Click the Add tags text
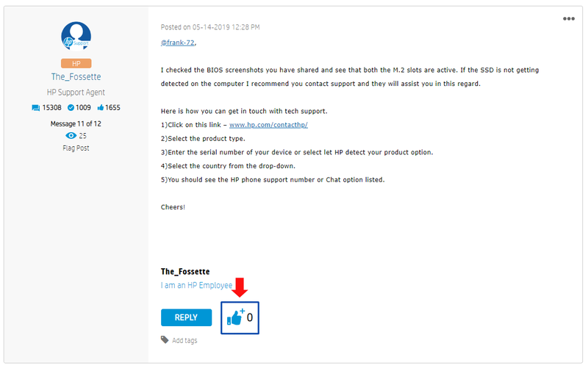 pos(184,340)
